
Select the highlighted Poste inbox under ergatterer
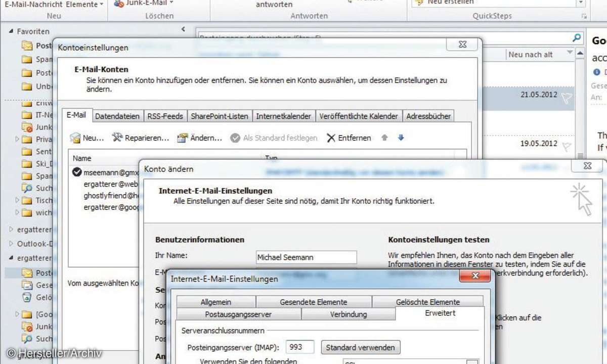tap(29, 273)
